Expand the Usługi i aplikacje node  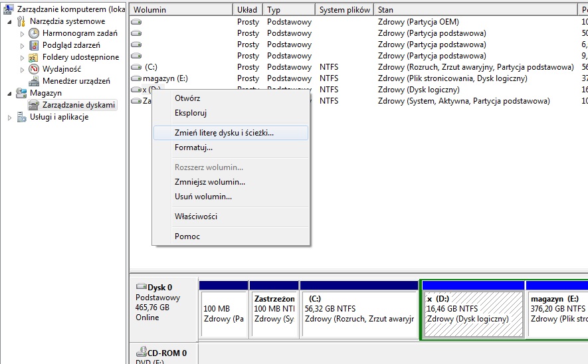pos(10,118)
